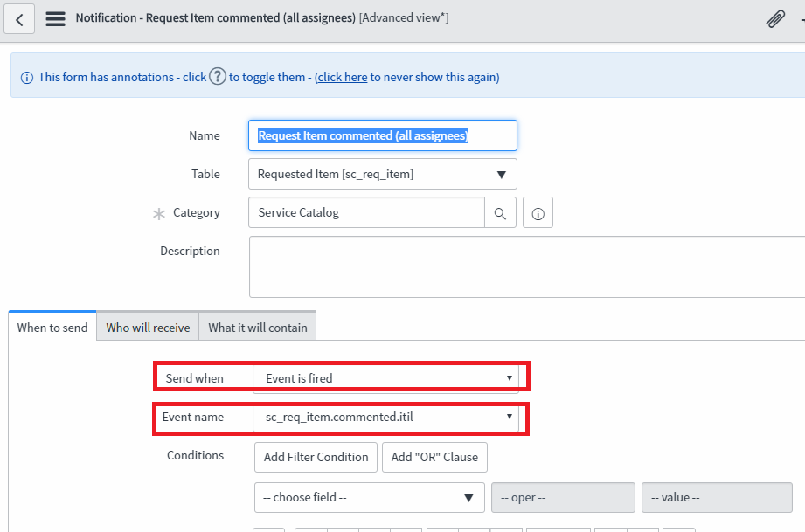
Task: Toggle annotations with the question mark icon
Action: coord(218,77)
